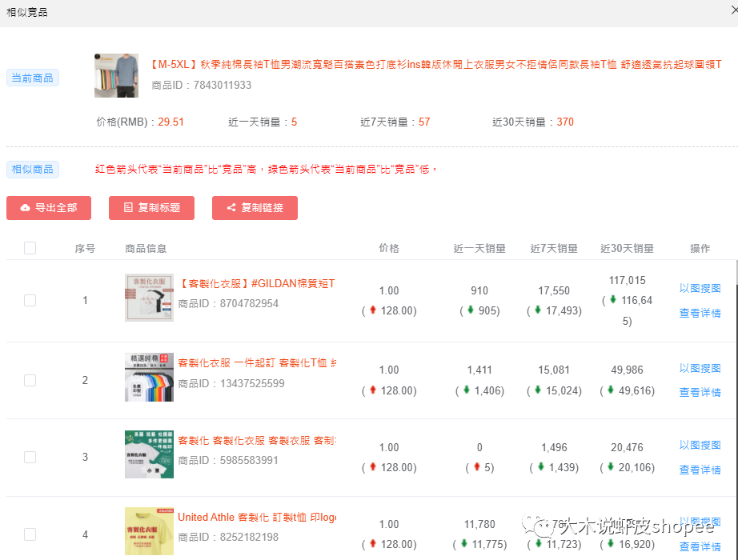Click the 导出全部 export button
The height and width of the screenshot is (560, 738).
49,208
